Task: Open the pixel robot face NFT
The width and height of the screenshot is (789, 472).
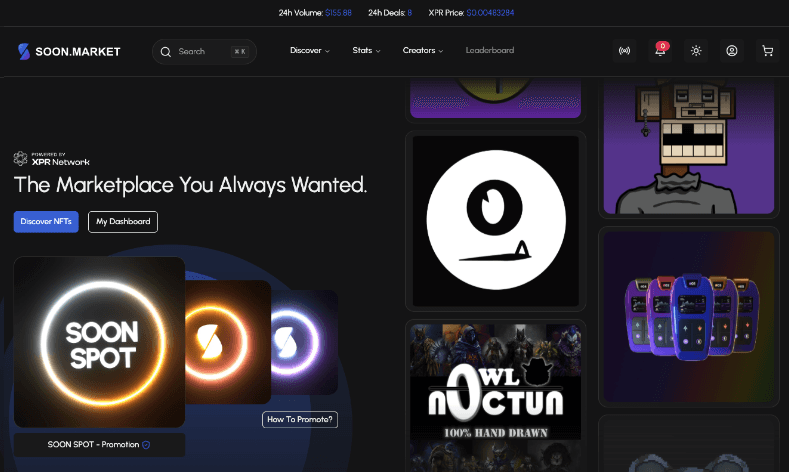Action: 689,148
